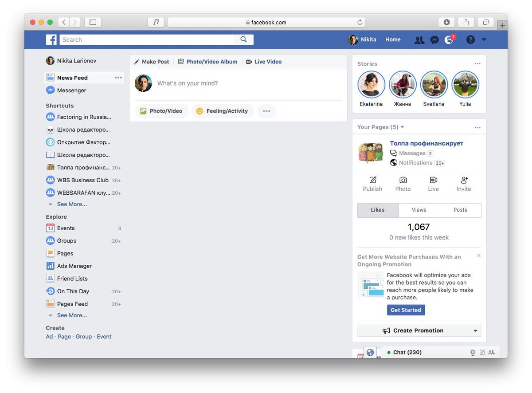The height and width of the screenshot is (393, 532).
Task: Open Messenger icon in top blue bar
Action: 434,39
